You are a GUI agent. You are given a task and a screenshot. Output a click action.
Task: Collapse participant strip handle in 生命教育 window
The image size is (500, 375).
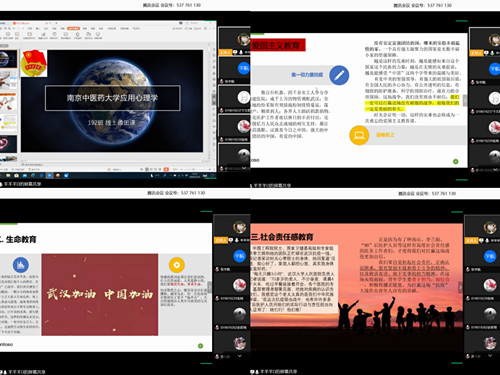pyautogui.click(x=210, y=287)
